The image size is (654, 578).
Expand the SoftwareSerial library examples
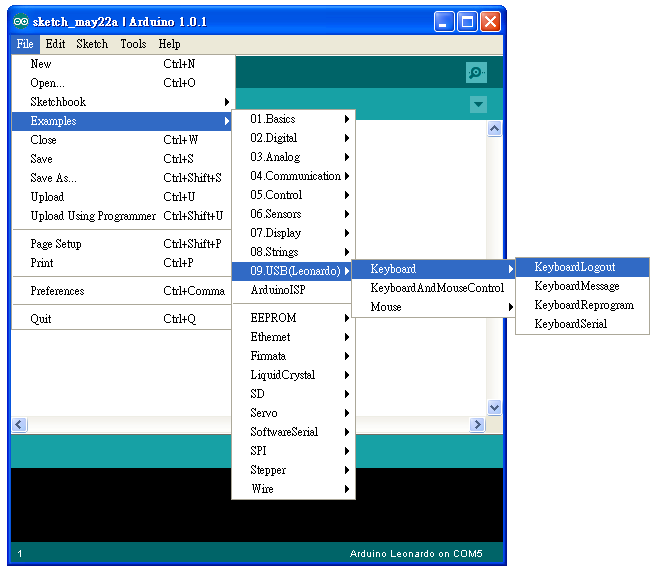(x=294, y=432)
